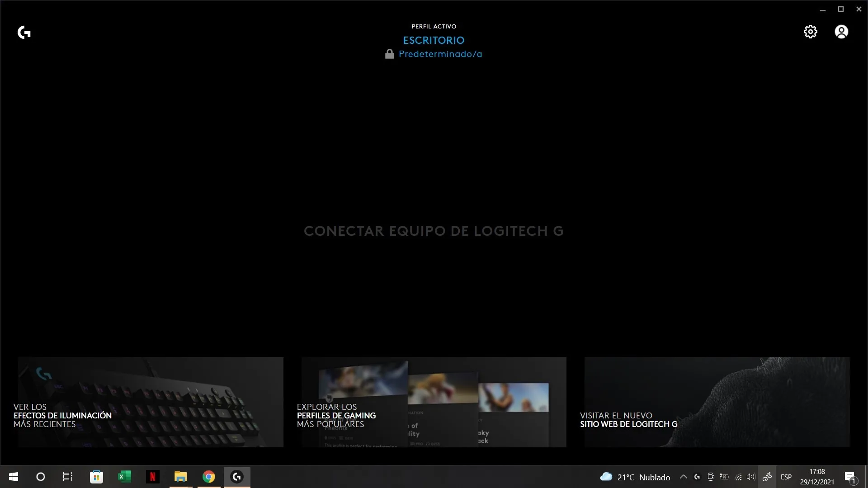The width and height of the screenshot is (868, 488).
Task: Click the Conectar Equipo de Logitech G text
Action: click(434, 231)
